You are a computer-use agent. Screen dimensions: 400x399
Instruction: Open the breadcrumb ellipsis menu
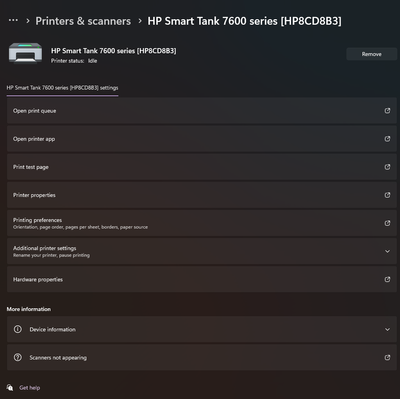(x=13, y=21)
